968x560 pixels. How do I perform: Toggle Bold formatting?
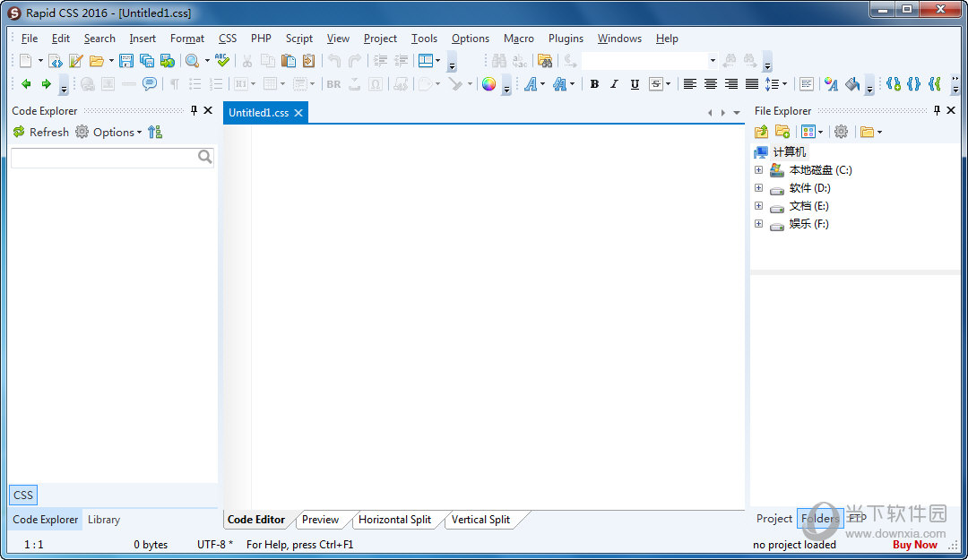(x=594, y=84)
